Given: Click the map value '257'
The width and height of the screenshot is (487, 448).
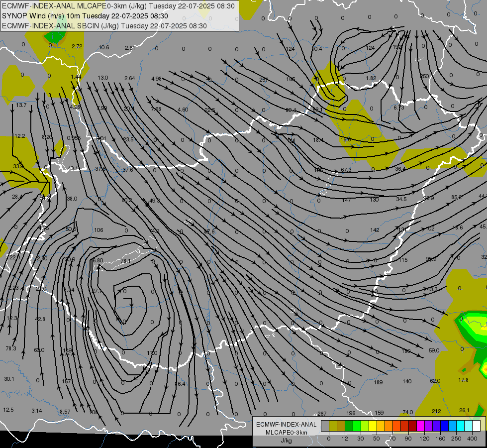Looking at the screenshot, I should click(x=264, y=80).
